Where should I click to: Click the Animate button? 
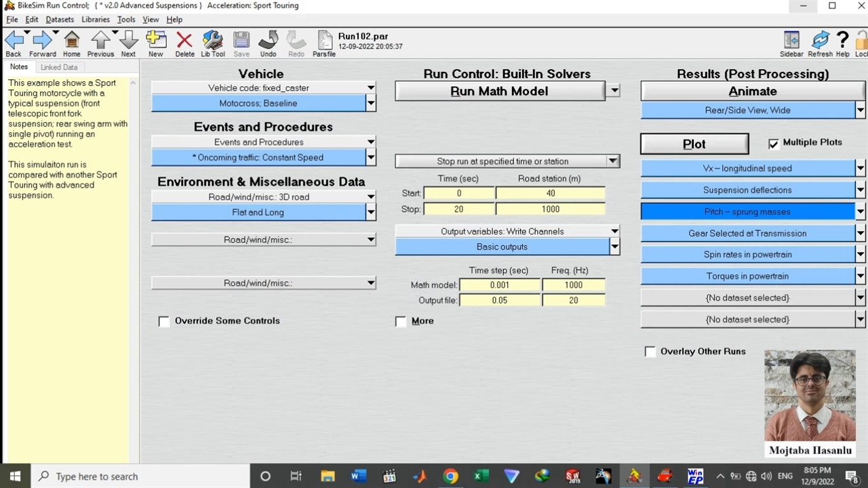(752, 91)
